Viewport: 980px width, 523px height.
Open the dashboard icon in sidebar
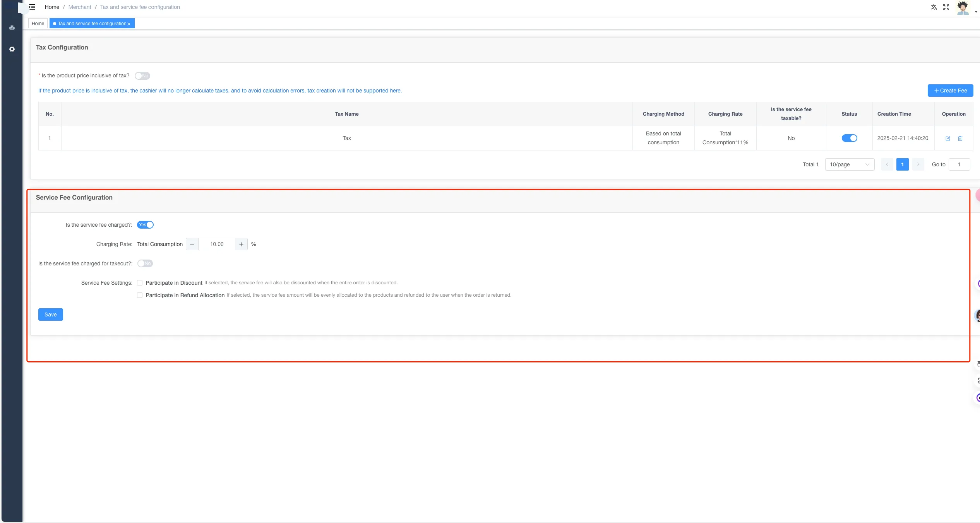(12, 28)
